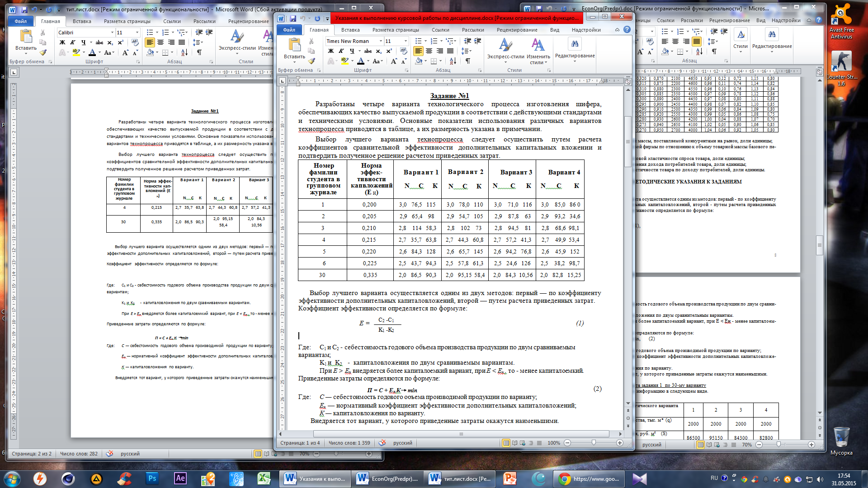Open Change Case (Aa) menu in front window
The width and height of the screenshot is (868, 488).
click(x=378, y=61)
